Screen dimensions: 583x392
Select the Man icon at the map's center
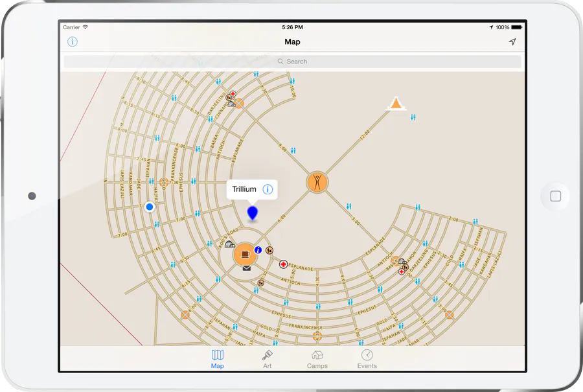coord(317,183)
